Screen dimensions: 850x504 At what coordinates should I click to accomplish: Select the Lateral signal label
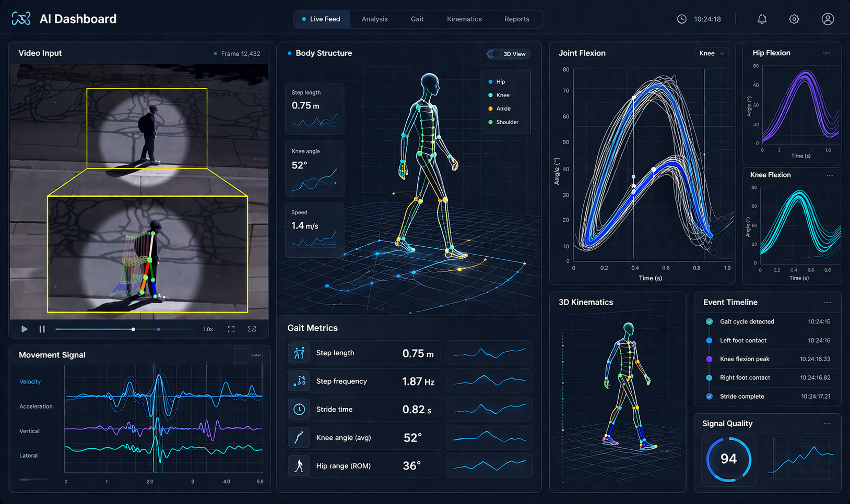point(29,455)
